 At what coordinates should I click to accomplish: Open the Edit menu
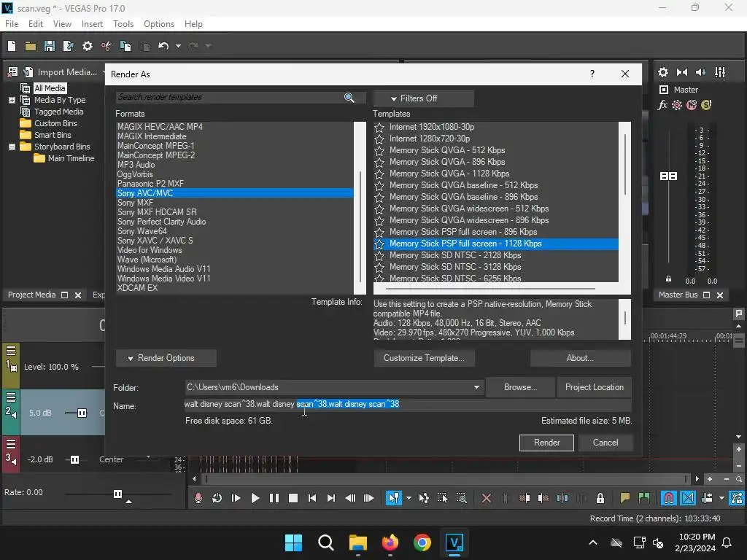[36, 24]
